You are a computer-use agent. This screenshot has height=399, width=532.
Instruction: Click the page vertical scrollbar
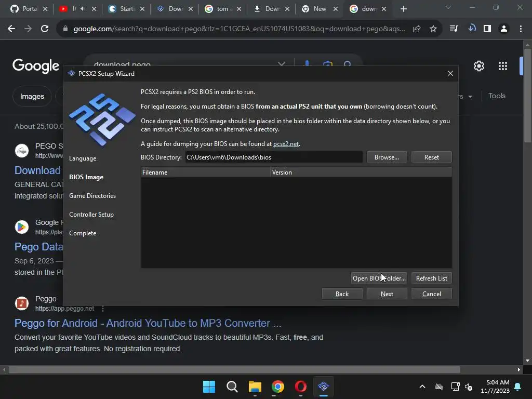click(527, 95)
